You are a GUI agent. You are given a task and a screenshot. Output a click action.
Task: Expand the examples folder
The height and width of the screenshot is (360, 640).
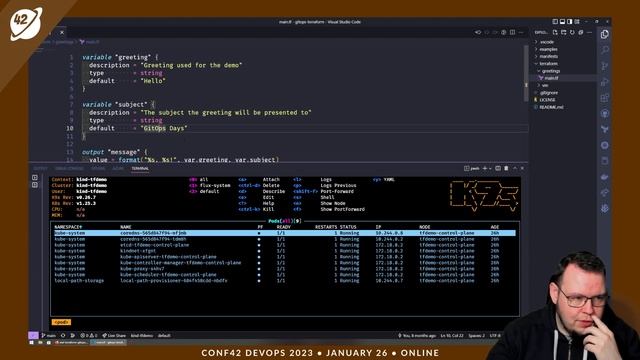point(548,49)
